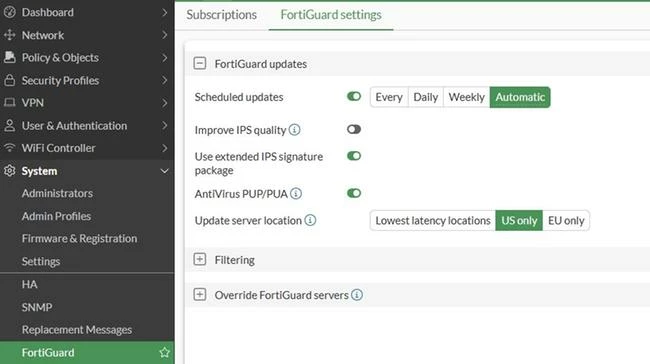Open Admin Profiles under System

click(56, 216)
